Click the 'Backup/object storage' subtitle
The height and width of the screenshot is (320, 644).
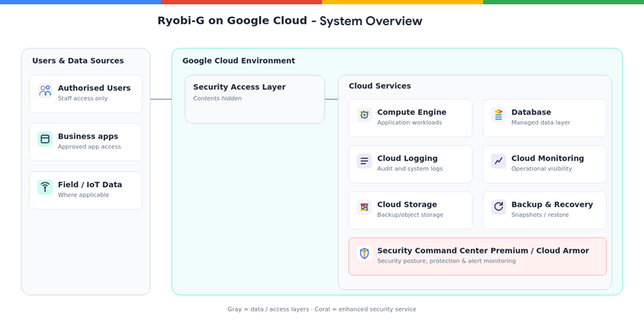410,214
